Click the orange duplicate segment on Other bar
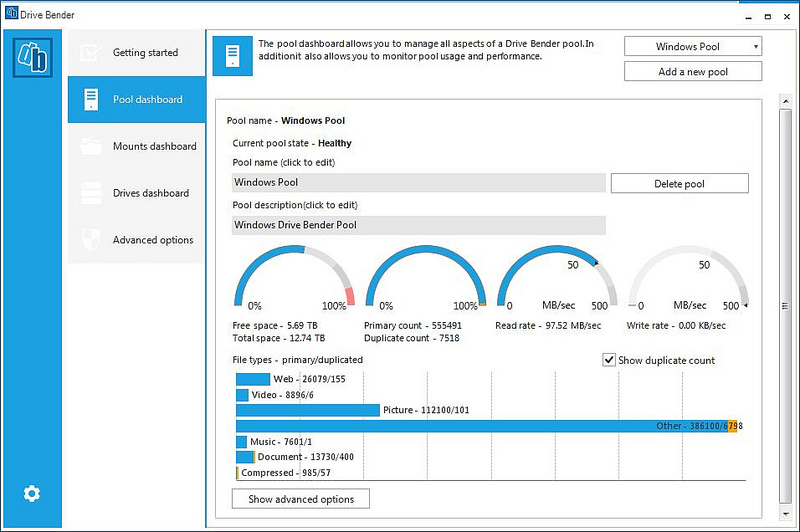 click(x=733, y=426)
